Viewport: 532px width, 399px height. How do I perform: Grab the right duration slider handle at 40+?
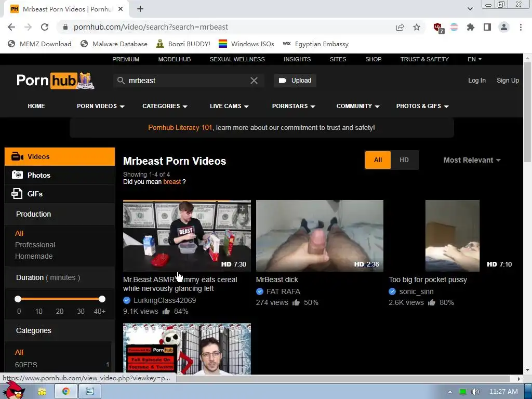click(102, 299)
